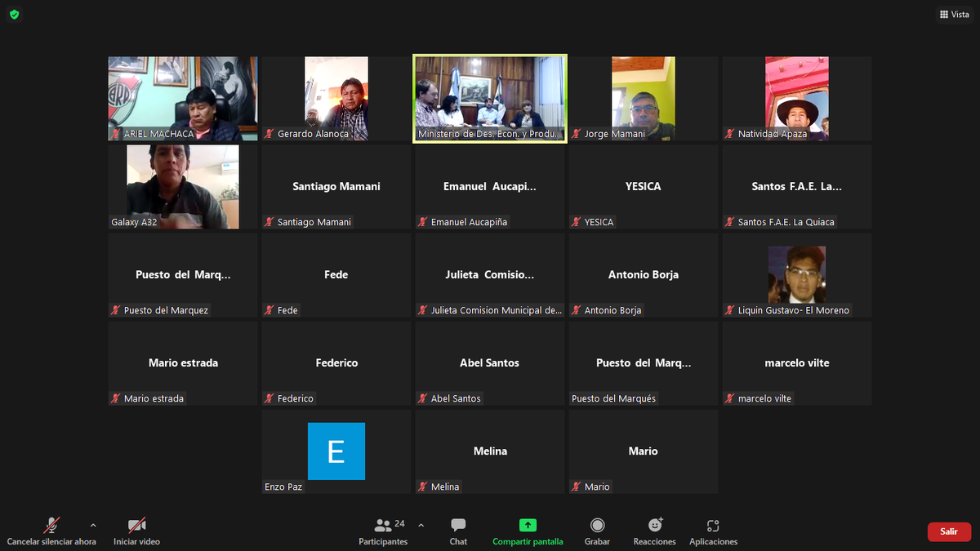This screenshot has height=551, width=980.
Task: Leave meeting with red Salir button
Action: click(x=949, y=531)
